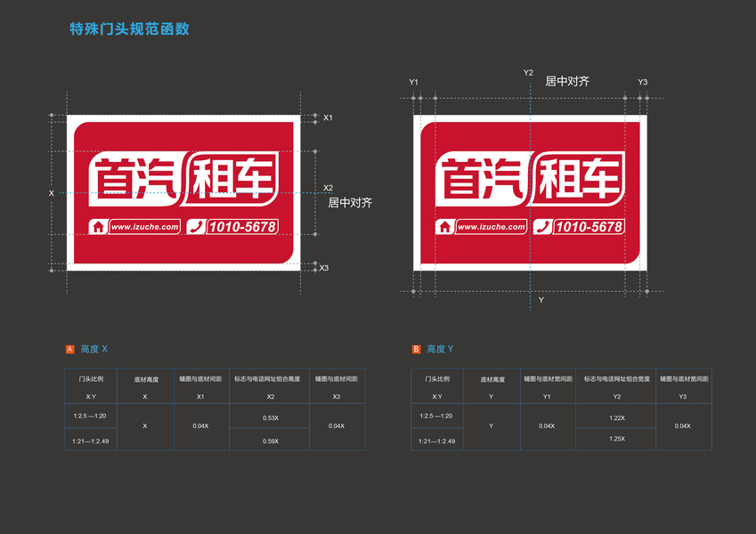Click the orange B marker beside 高度 Y

(x=416, y=349)
